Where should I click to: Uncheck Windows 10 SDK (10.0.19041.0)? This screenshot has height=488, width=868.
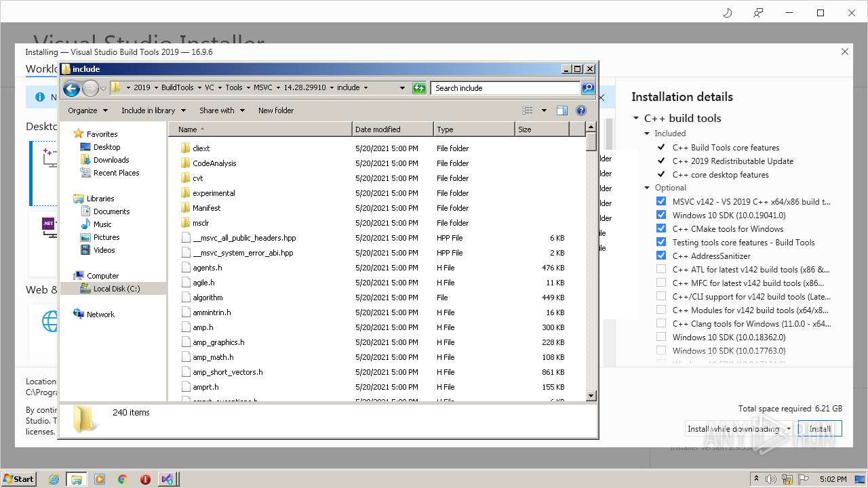point(661,215)
